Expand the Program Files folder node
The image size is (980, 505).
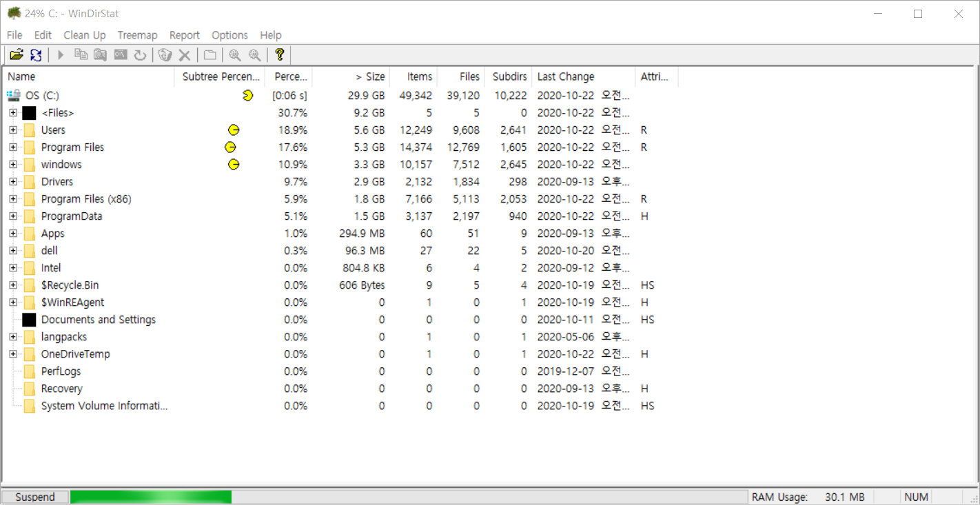pos(13,147)
